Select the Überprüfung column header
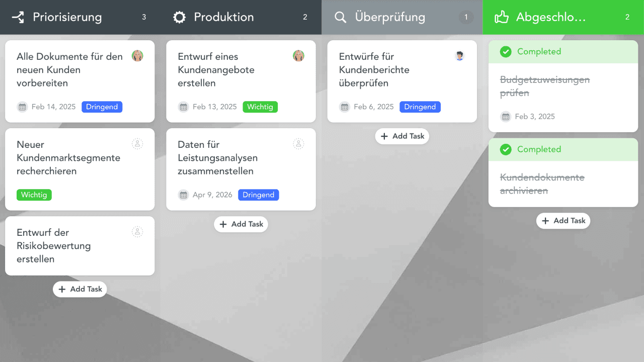The width and height of the screenshot is (644, 362). pos(390,18)
